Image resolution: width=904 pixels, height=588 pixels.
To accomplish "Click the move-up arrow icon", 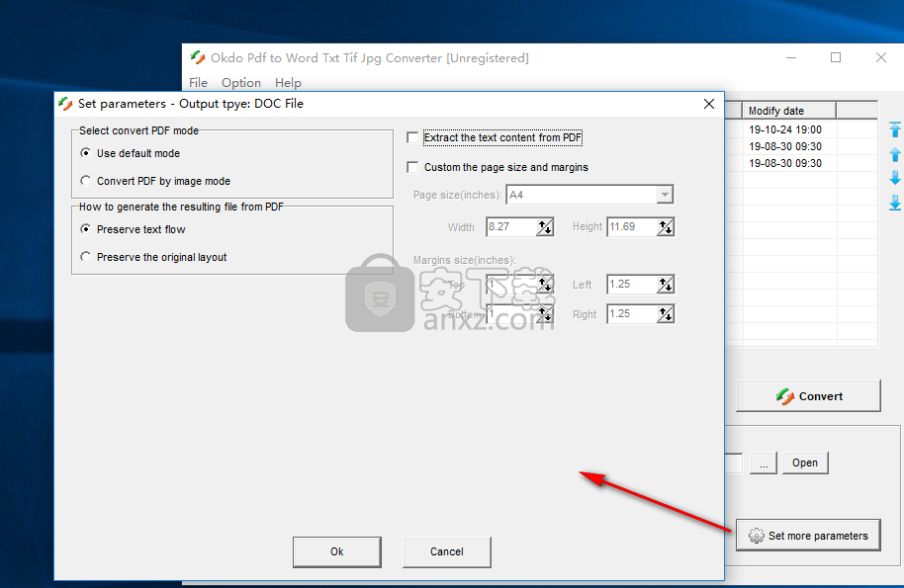I will [x=895, y=154].
